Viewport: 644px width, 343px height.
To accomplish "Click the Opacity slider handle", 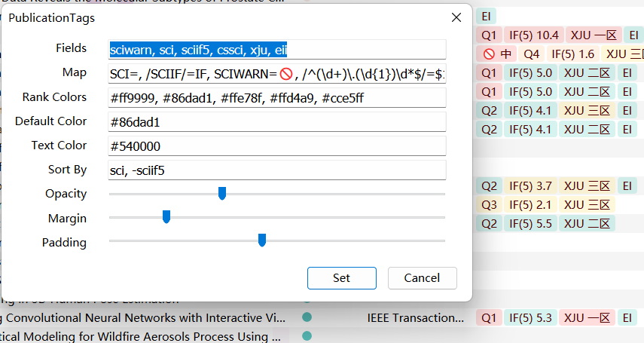I will pos(222,193).
